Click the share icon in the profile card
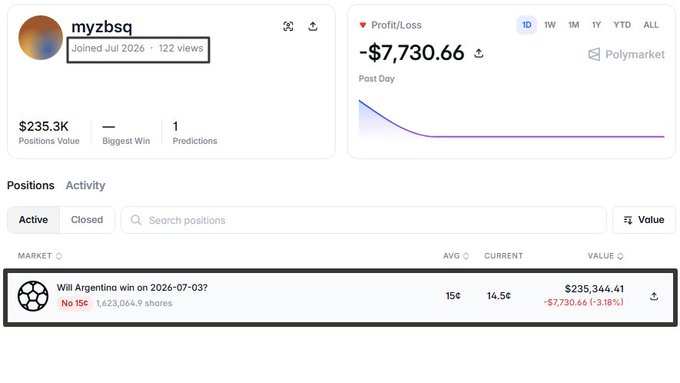680x383 pixels. [x=313, y=26]
